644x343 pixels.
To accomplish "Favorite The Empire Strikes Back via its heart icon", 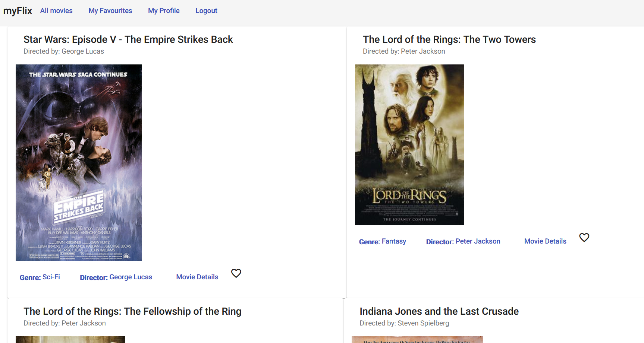I will pos(236,273).
